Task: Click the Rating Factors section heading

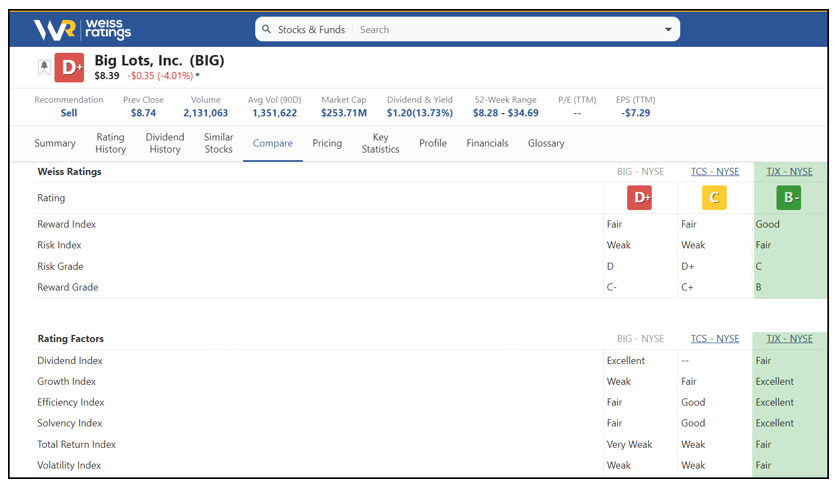Action: pyautogui.click(x=70, y=339)
